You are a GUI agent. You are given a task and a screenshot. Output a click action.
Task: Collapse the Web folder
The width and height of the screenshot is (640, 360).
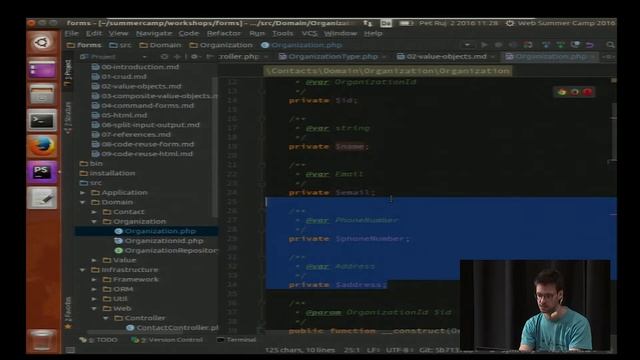point(94,309)
